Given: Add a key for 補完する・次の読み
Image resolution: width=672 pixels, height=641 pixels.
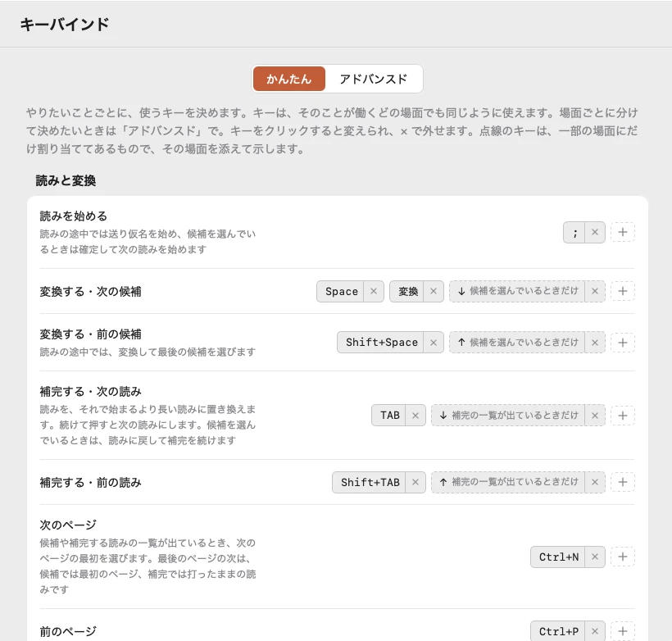Looking at the screenshot, I should click(622, 416).
